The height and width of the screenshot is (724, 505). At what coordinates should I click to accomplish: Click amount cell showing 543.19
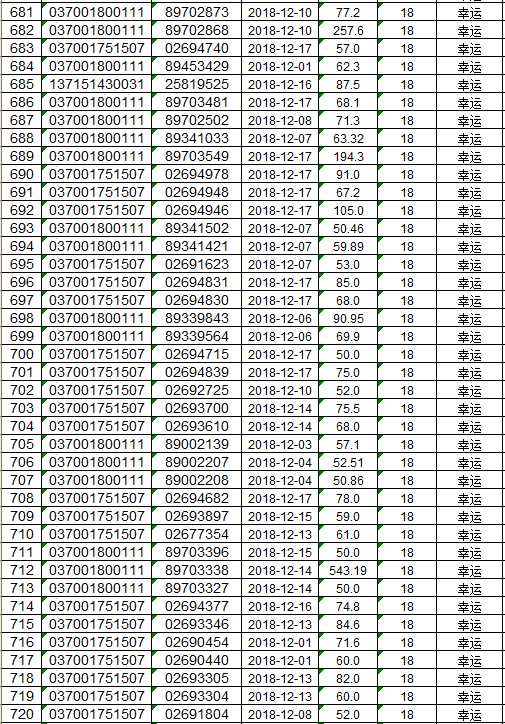348,571
